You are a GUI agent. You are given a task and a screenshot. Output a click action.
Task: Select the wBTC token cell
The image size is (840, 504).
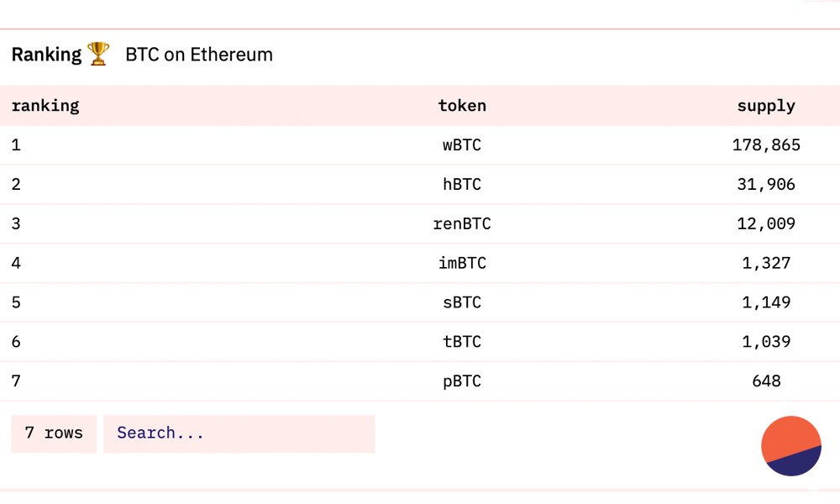click(x=462, y=145)
